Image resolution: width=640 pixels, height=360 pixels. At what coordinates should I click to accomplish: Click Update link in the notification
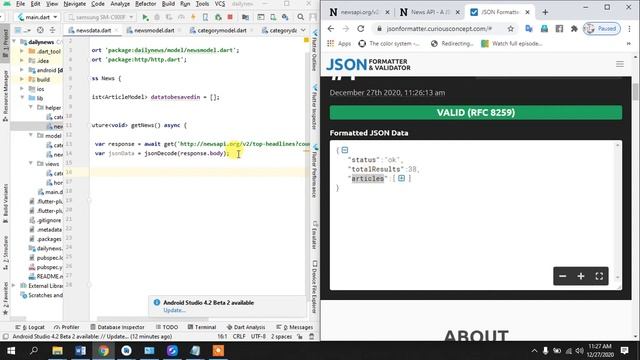coord(174,310)
